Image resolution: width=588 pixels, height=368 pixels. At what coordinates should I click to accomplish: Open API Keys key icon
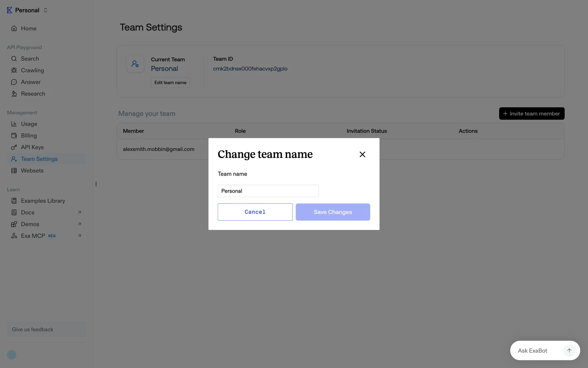click(14, 147)
